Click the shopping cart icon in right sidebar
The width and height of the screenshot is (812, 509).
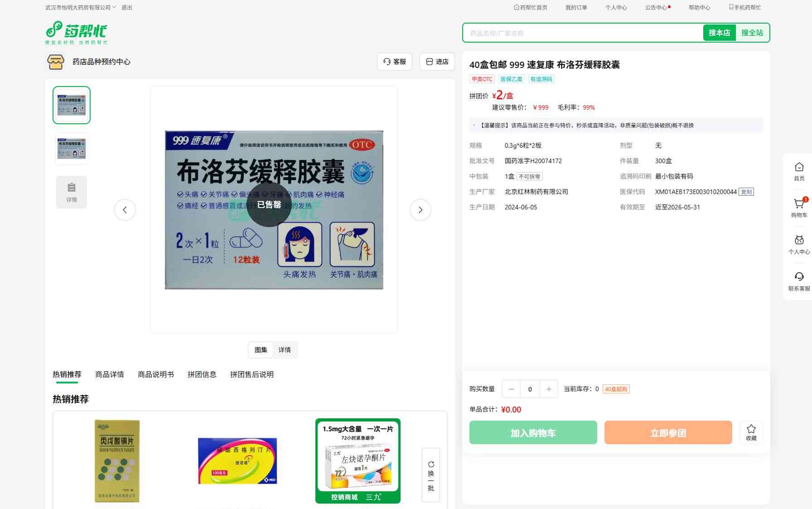[x=799, y=204]
